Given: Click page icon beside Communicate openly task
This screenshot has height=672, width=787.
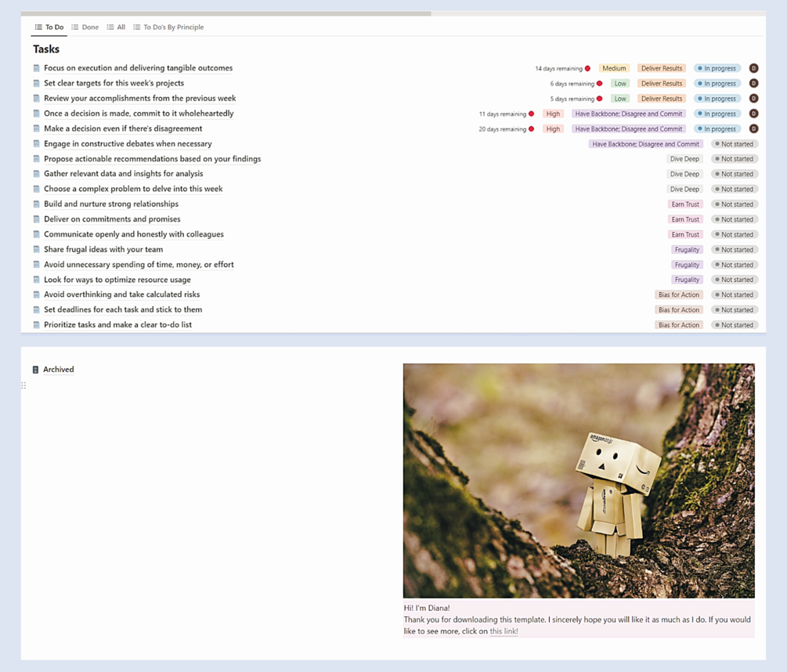Looking at the screenshot, I should pos(37,234).
